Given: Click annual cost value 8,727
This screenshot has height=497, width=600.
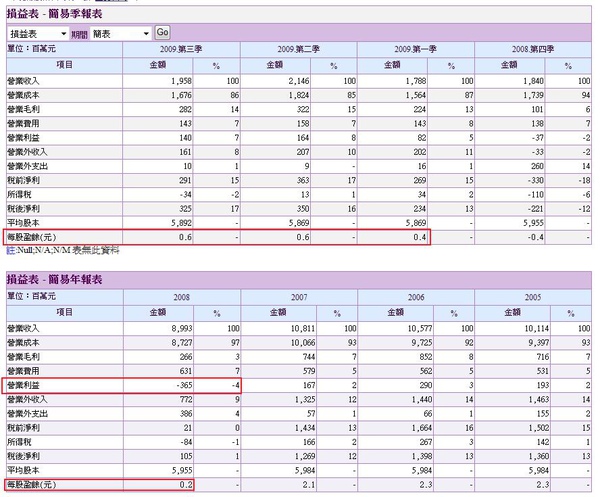Looking at the screenshot, I should tap(182, 342).
